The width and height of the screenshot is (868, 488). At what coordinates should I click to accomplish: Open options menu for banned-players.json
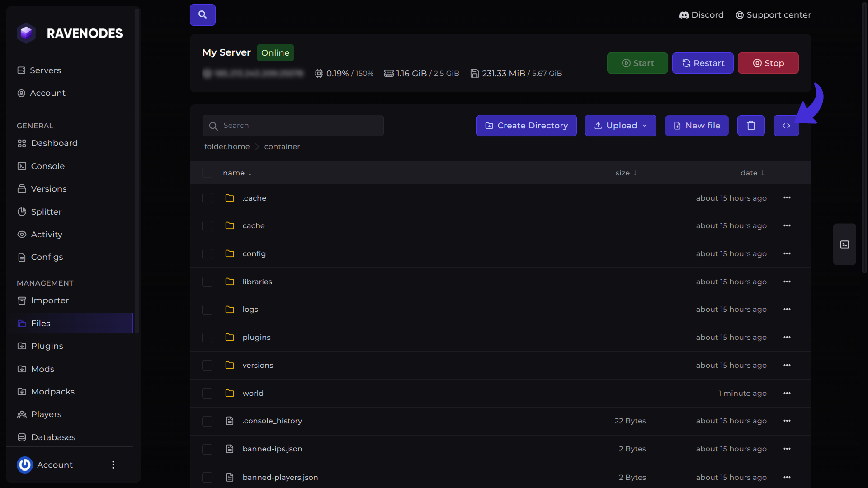coord(787,477)
